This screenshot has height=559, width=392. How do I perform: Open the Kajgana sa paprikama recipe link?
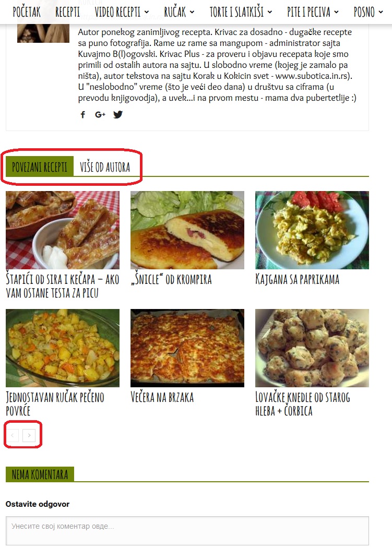[x=297, y=279]
